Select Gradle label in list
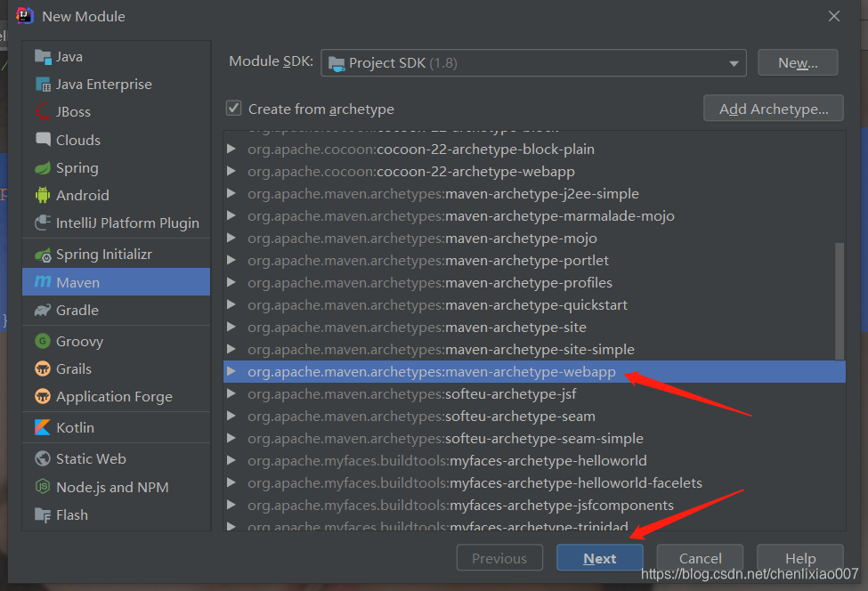868x591 pixels. 77,310
